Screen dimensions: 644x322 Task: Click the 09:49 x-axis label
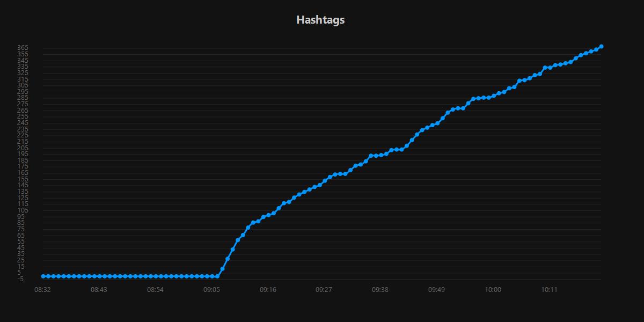pos(437,289)
